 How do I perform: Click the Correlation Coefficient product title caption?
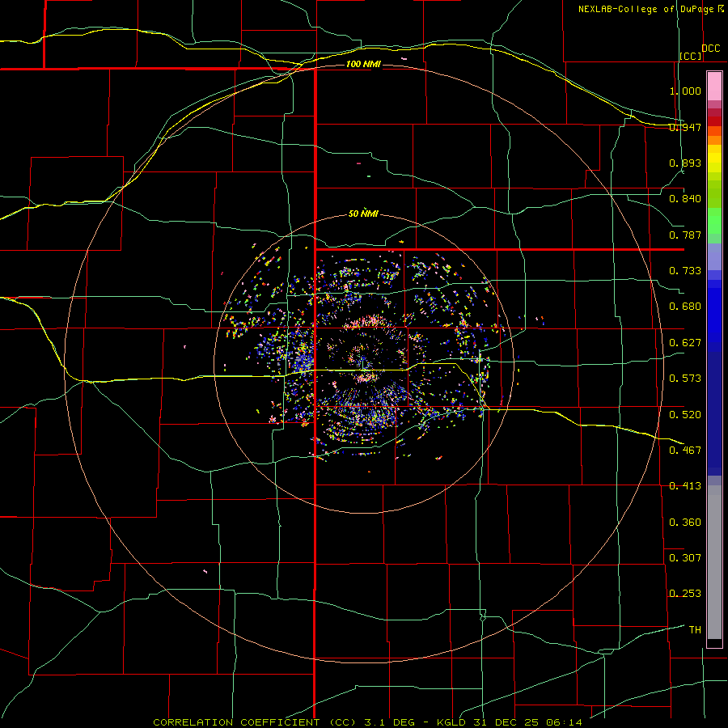click(x=367, y=722)
